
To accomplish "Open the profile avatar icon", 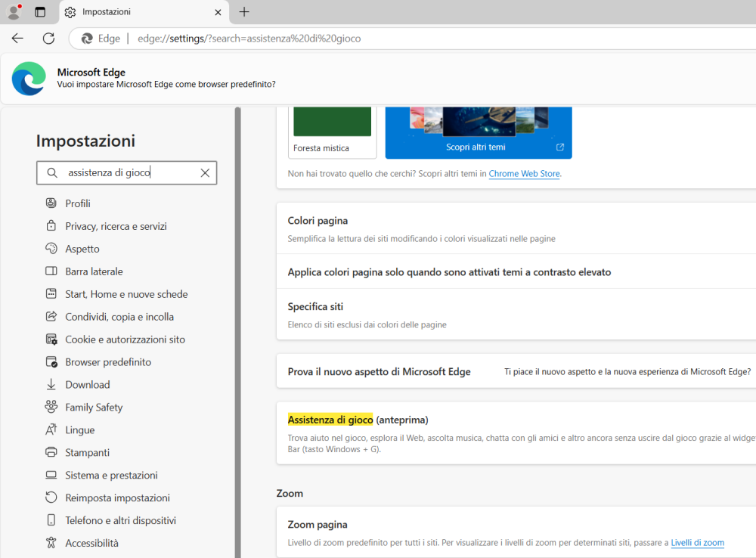I will 14,11.
